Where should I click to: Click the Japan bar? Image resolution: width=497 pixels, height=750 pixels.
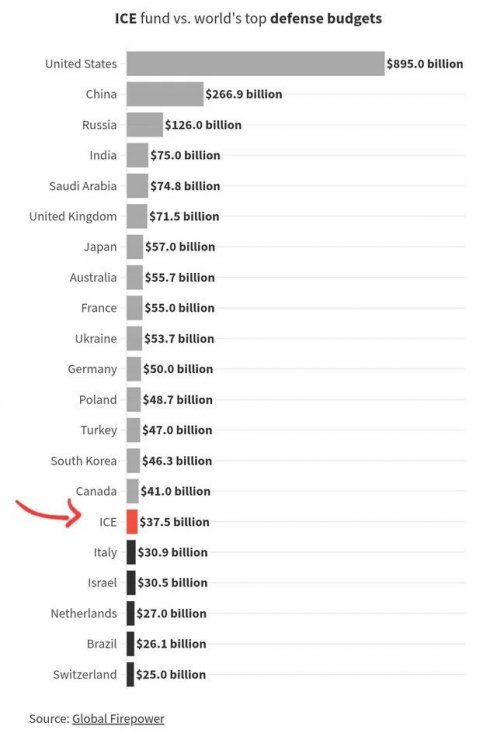pos(135,247)
